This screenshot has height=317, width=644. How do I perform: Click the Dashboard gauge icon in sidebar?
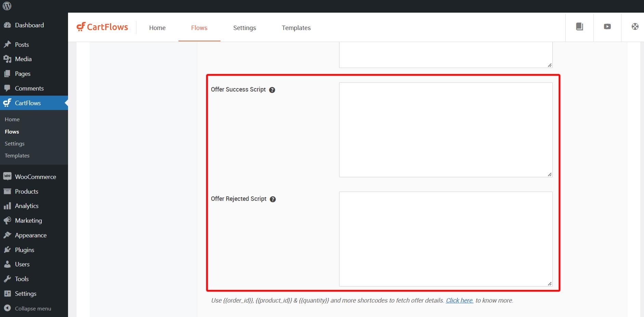click(7, 25)
